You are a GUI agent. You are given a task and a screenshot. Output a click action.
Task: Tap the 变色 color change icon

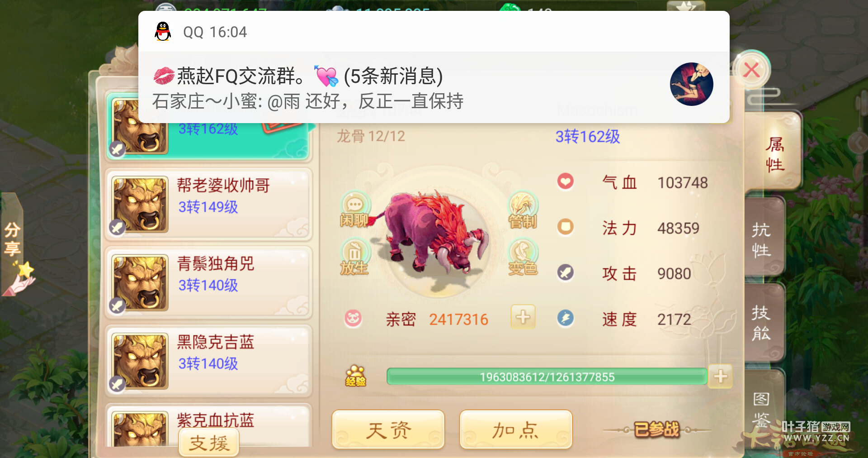coord(523,258)
